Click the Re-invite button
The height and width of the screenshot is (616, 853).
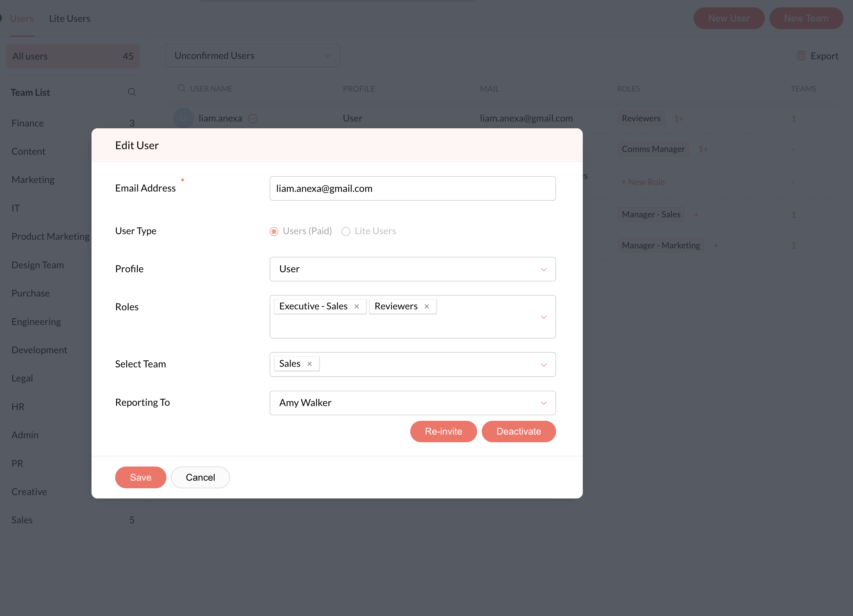[443, 432]
